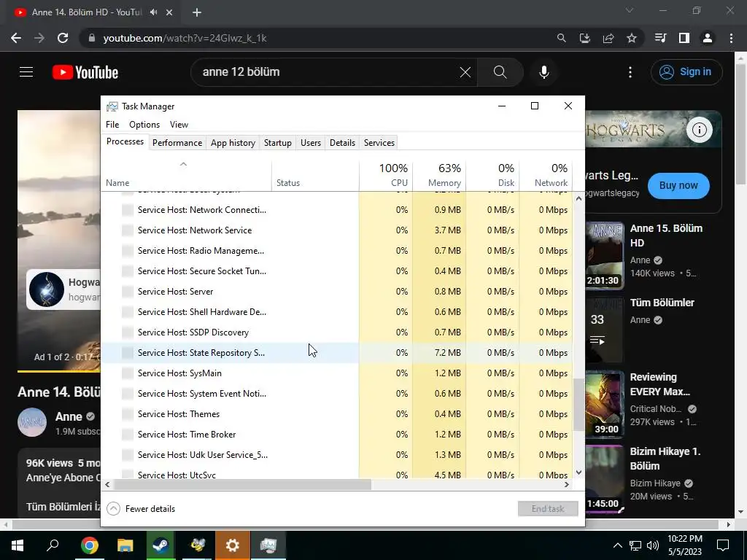
Task: Click the tab audio speaker icon
Action: point(153,12)
